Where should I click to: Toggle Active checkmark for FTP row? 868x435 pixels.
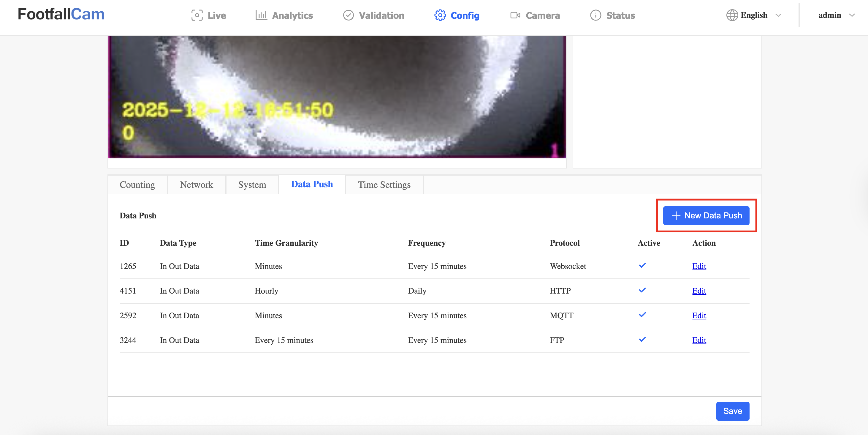[x=642, y=339]
